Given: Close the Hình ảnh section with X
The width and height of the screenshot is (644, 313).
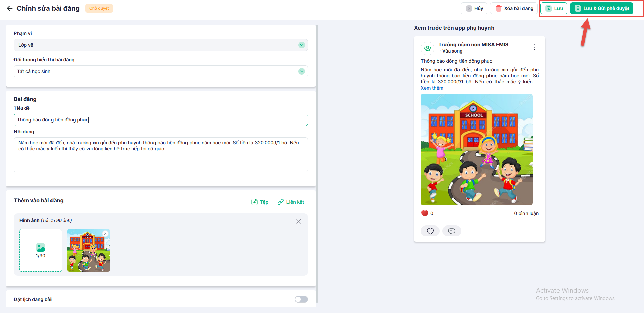Looking at the screenshot, I should [299, 221].
